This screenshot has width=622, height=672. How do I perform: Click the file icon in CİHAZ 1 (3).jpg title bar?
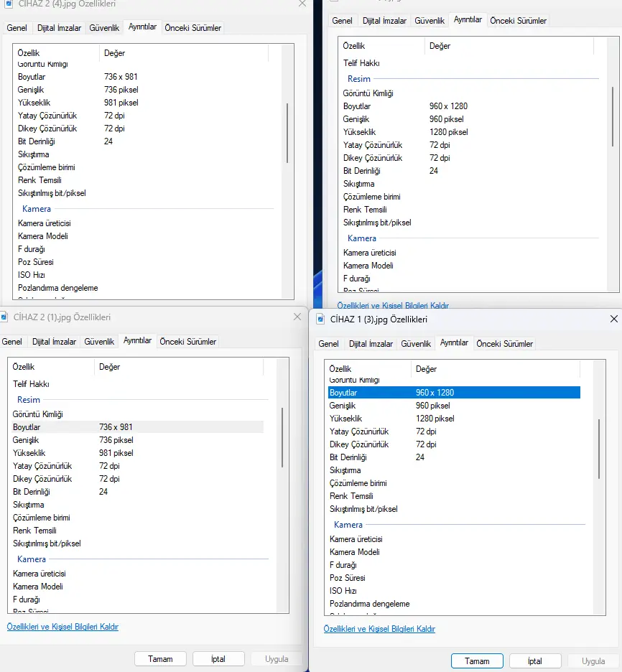click(x=320, y=319)
